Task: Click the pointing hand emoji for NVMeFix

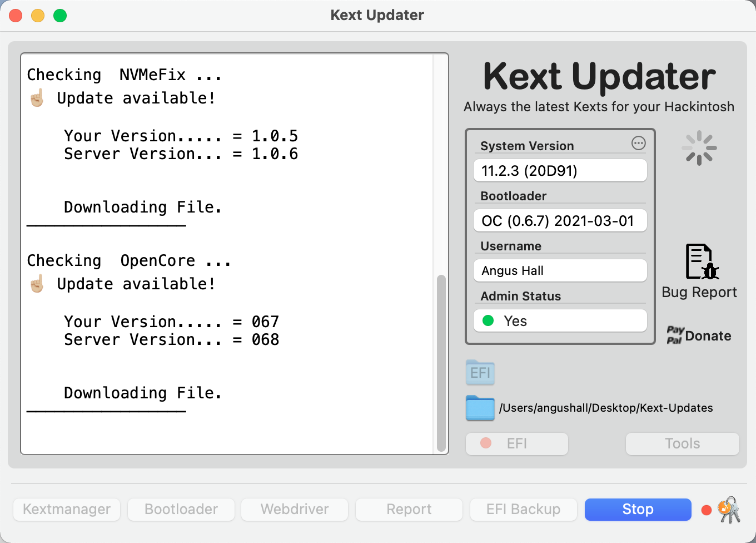Action: 37,98
